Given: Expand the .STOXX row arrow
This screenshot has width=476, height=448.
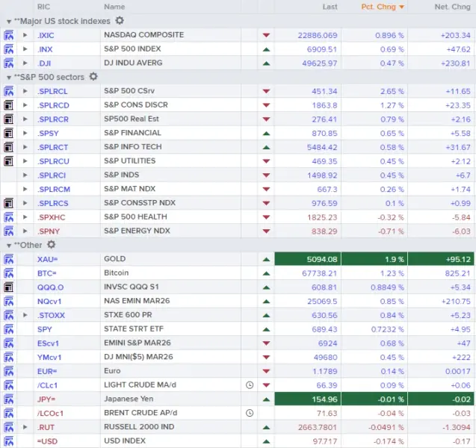Looking at the screenshot, I should [x=25, y=315].
